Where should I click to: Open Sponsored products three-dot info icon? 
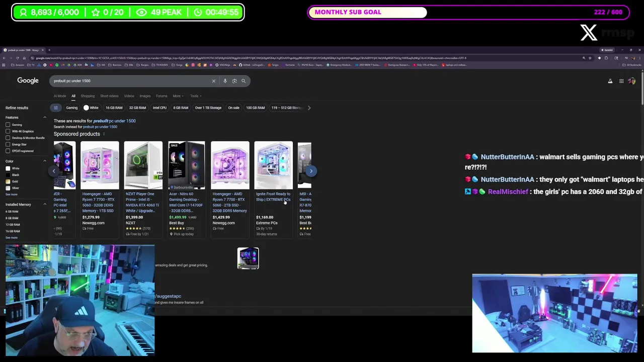[104, 134]
